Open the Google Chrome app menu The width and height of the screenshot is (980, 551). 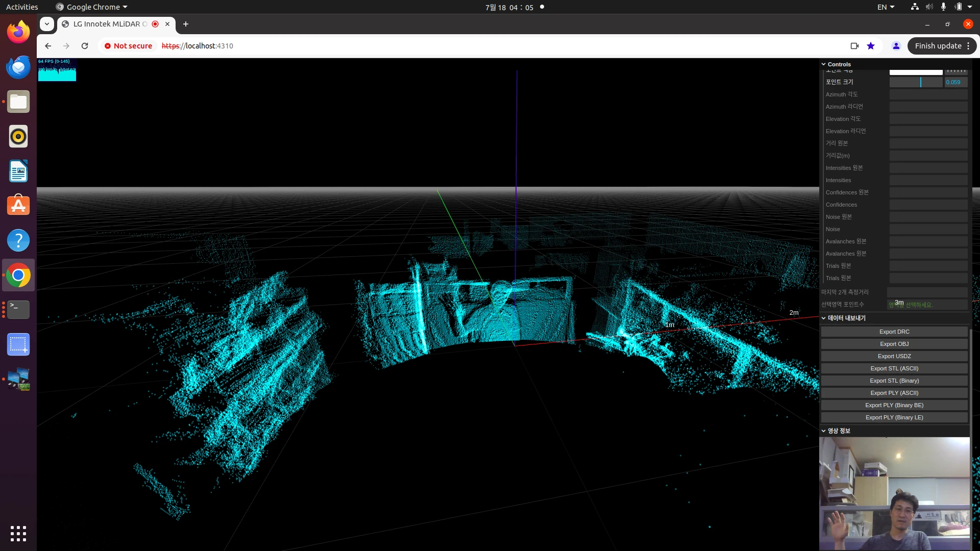click(91, 7)
